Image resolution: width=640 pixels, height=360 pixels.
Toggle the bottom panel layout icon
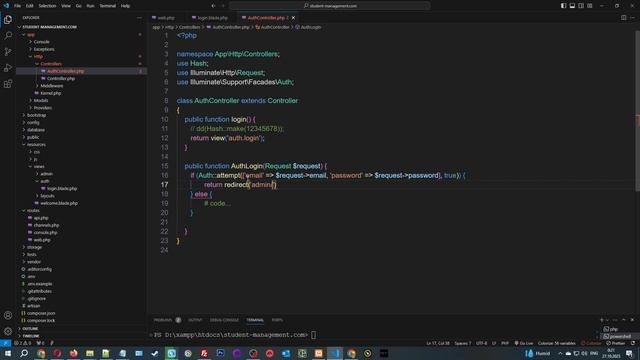(x=572, y=6)
